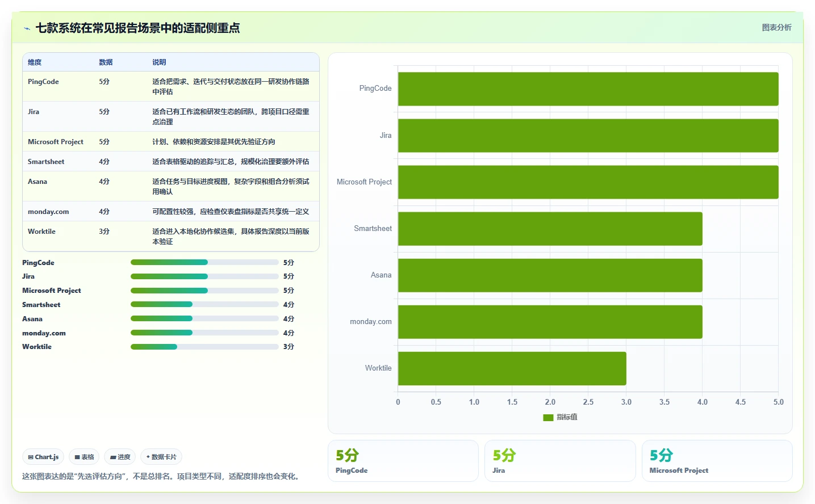Click the Microsoft Project chart bar
This screenshot has height=504, width=815.
pos(588,182)
